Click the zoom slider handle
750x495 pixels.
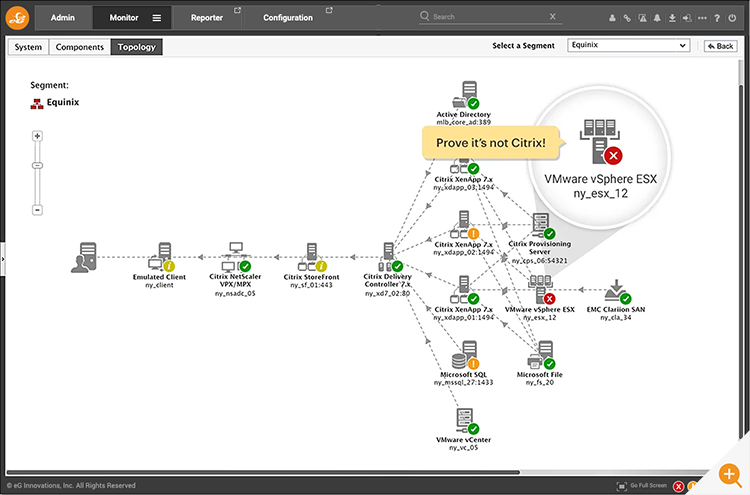(37, 165)
